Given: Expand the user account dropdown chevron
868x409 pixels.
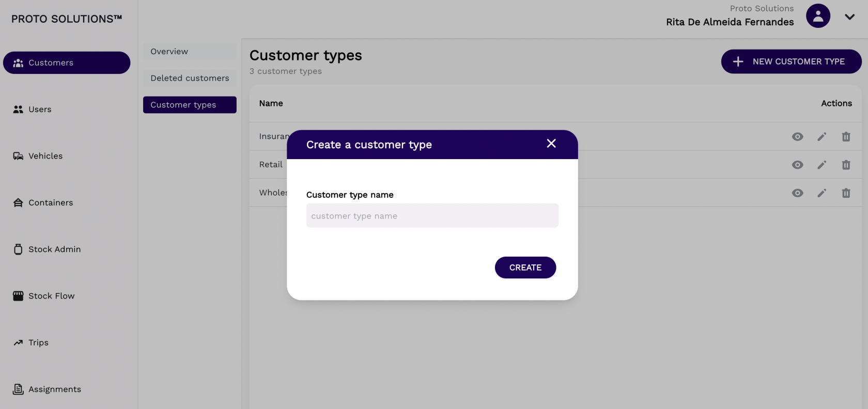Looking at the screenshot, I should pos(849,17).
